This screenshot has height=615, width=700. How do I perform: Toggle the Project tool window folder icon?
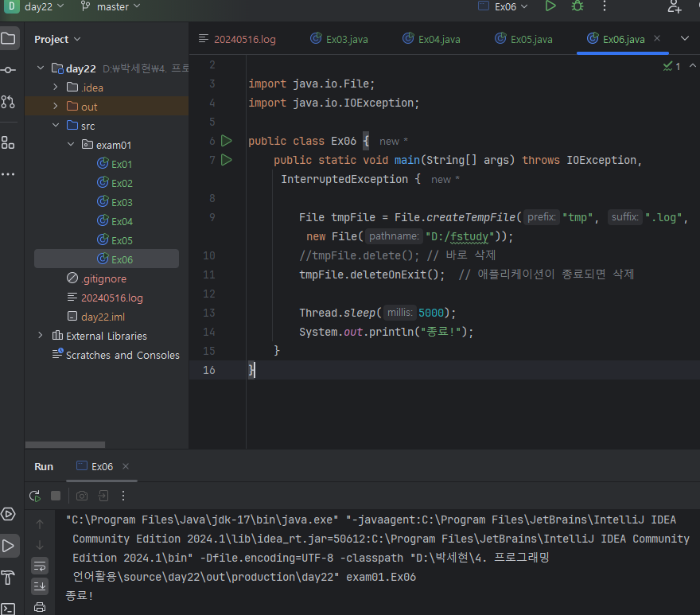[8, 38]
